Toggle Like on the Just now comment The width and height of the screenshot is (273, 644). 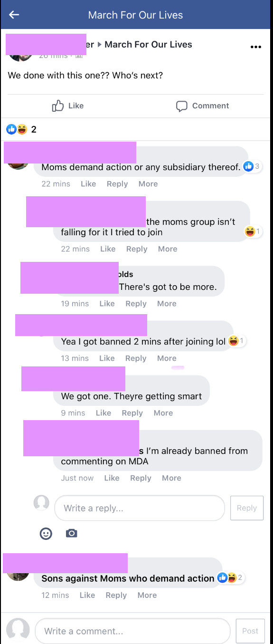(112, 478)
